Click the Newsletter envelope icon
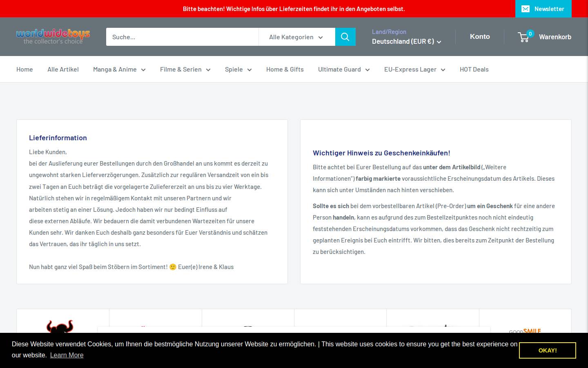This screenshot has width=588, height=368. (526, 9)
